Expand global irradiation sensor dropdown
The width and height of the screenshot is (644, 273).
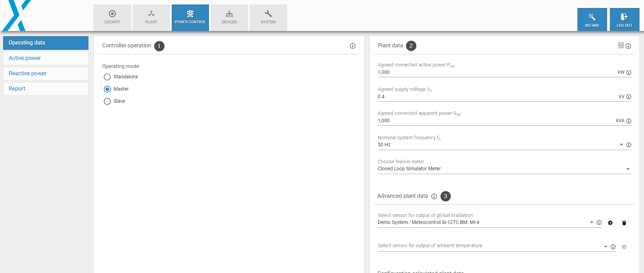[591, 223]
